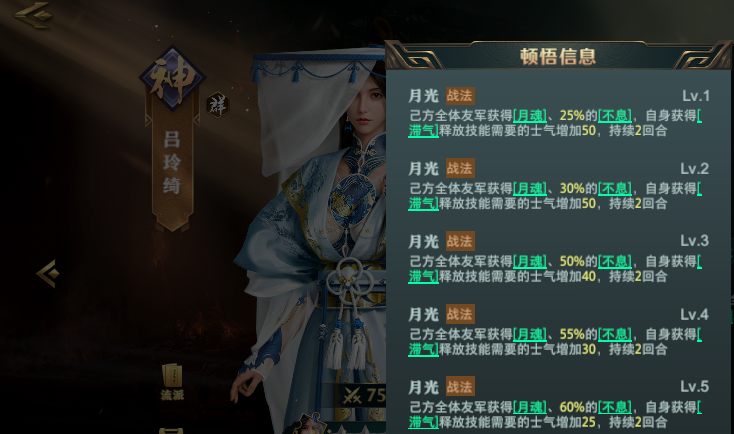
Task: Click the 顿悟信息 panel title
Action: (x=558, y=57)
